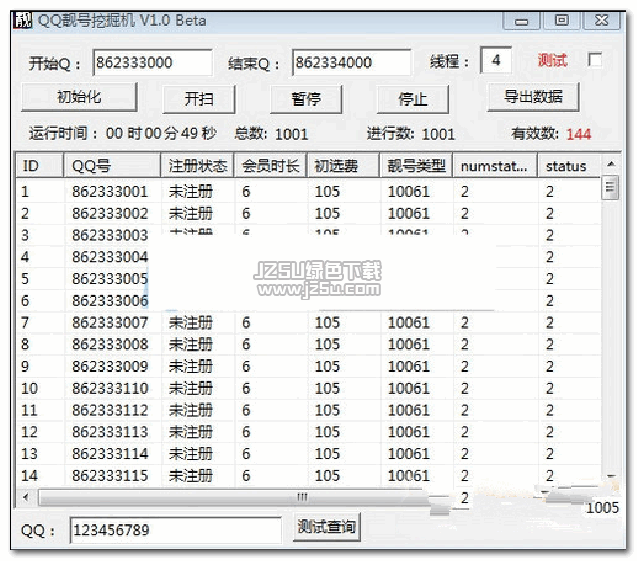Click the 总数: 1001 label
This screenshot has height=561, width=637.
[271, 134]
